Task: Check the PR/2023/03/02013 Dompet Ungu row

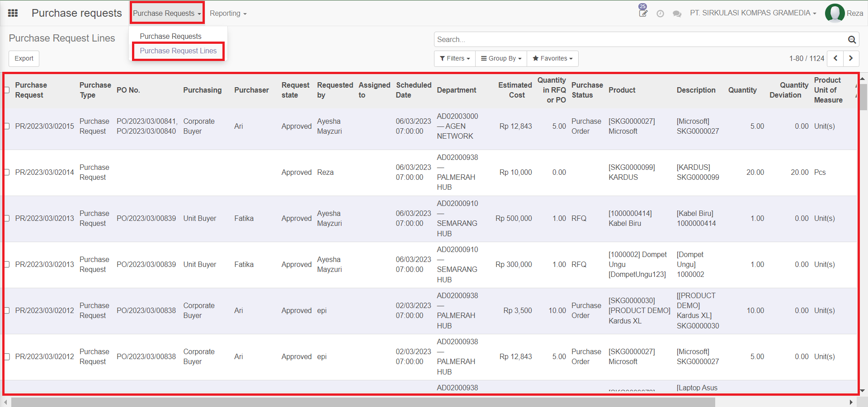Action: point(7,264)
